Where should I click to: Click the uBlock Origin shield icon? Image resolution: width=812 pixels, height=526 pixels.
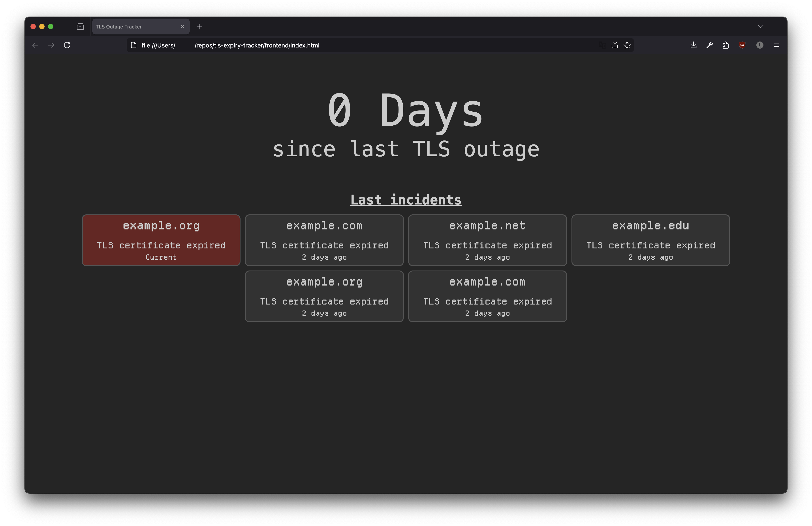[742, 45]
